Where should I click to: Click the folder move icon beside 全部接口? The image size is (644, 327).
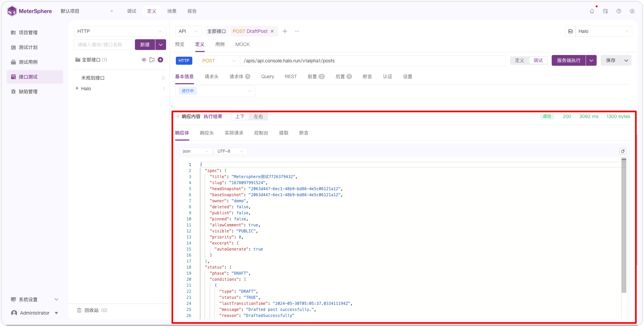[x=152, y=60]
